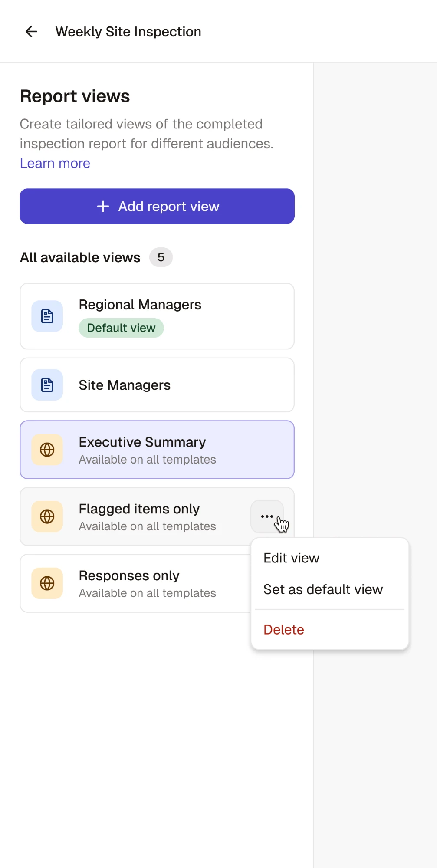Viewport: 437px width, 868px height.
Task: Click the Report views heading
Action: (75, 96)
